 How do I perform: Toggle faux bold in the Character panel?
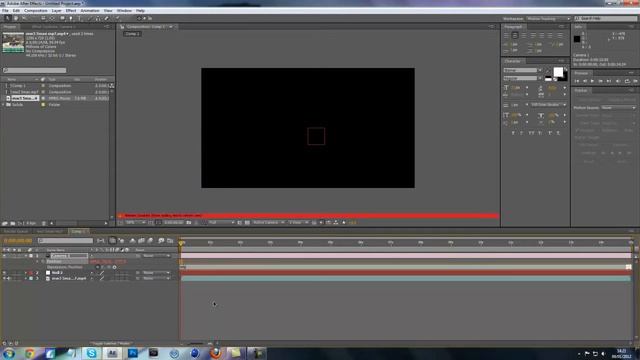point(513,133)
